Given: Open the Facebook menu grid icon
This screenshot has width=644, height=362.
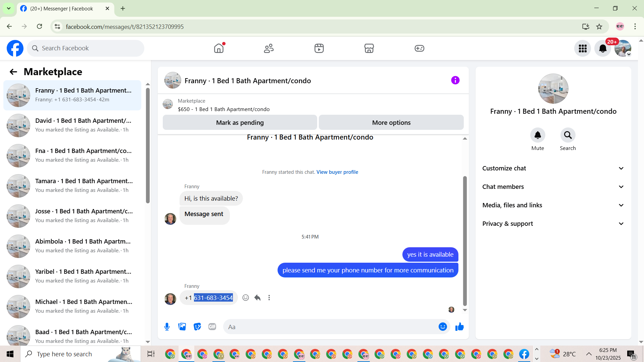Looking at the screenshot, I should coord(583,49).
